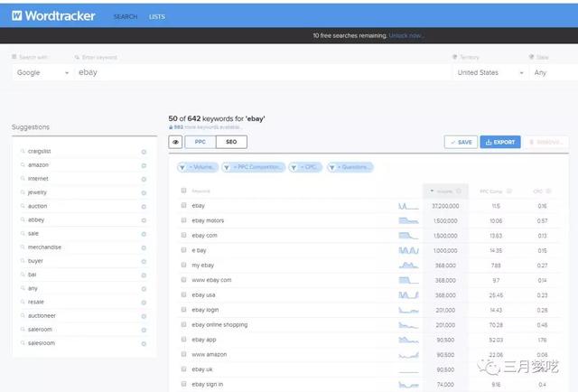Add bai suggestion with circle icon
Screen dimensions: 578x392
pos(144,275)
